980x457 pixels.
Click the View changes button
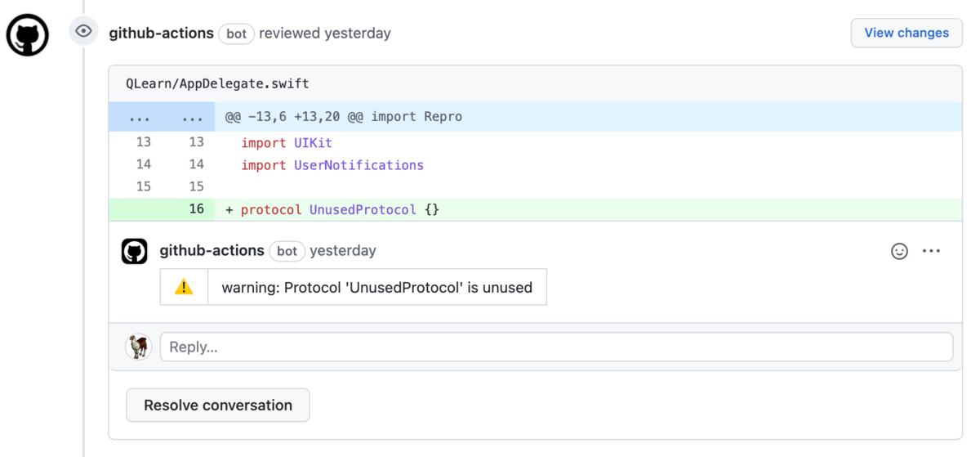[x=906, y=33]
